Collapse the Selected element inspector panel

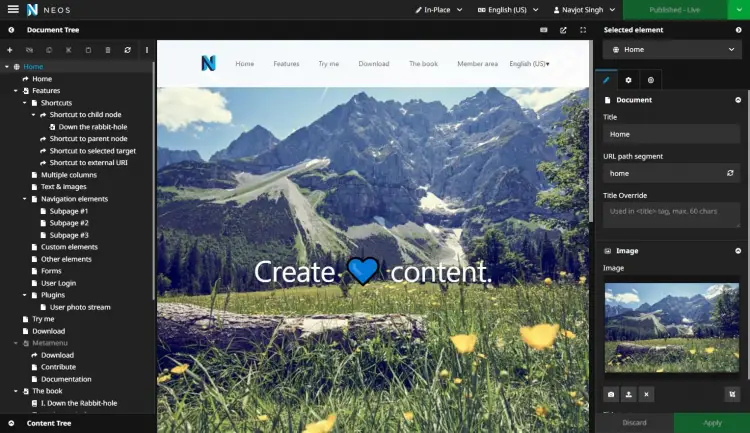739,30
